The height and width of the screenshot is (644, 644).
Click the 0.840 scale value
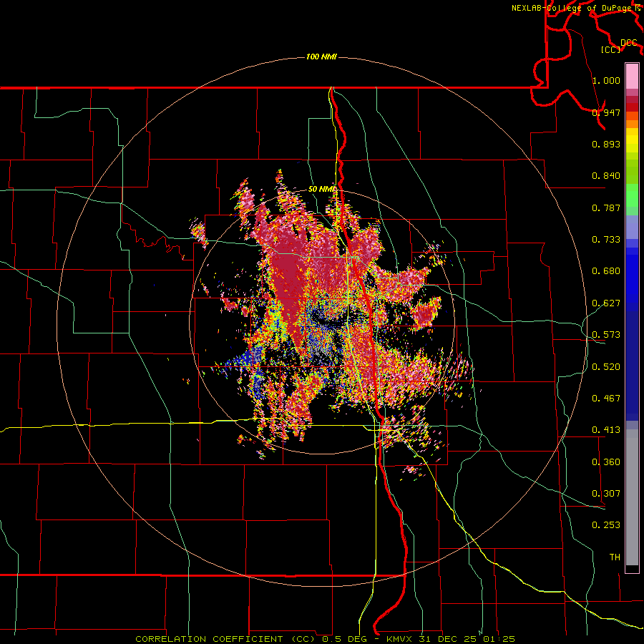point(606,176)
